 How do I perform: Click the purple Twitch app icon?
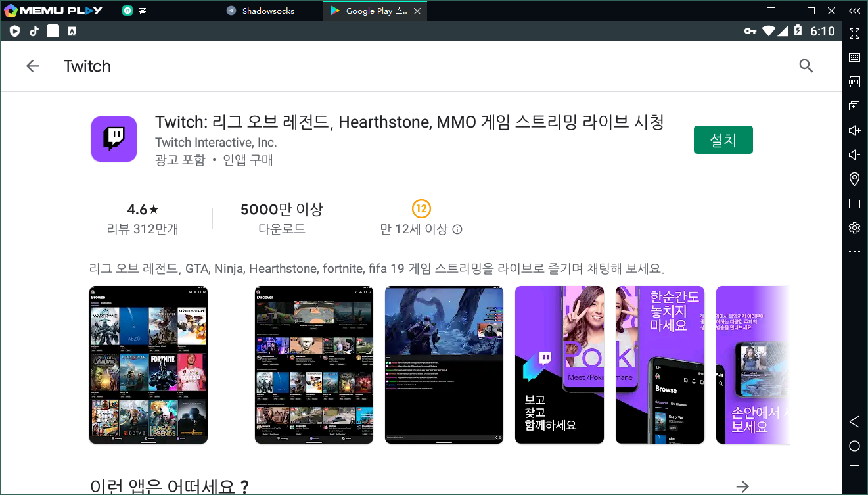point(114,139)
